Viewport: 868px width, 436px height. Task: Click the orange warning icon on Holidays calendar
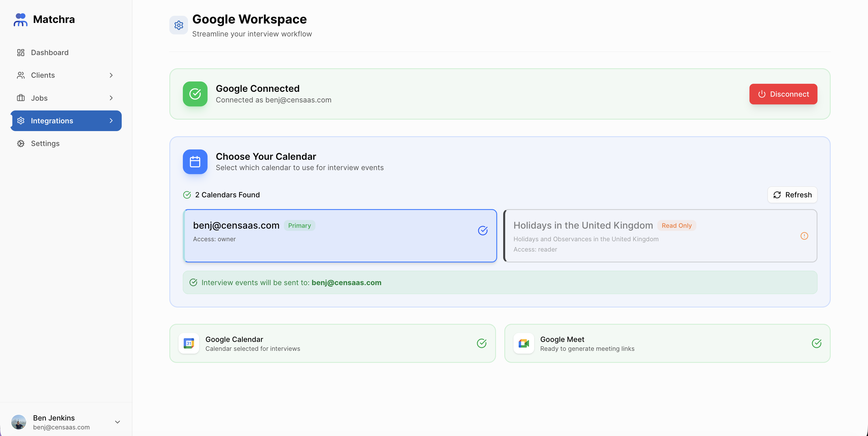(x=804, y=236)
